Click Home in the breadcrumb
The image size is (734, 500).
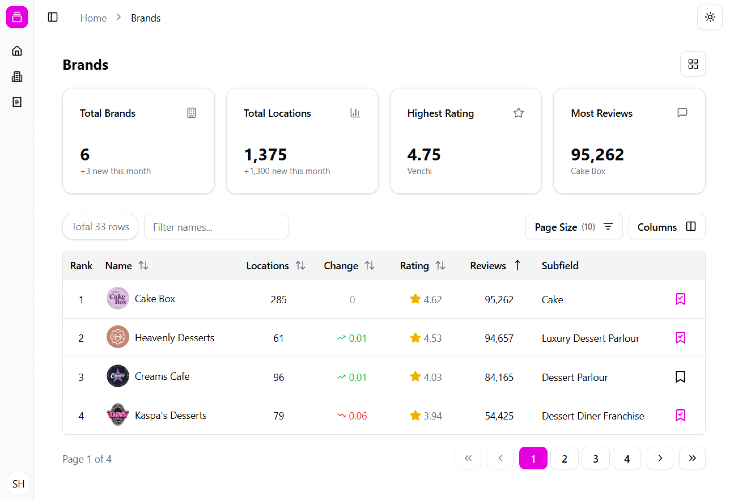(x=93, y=18)
